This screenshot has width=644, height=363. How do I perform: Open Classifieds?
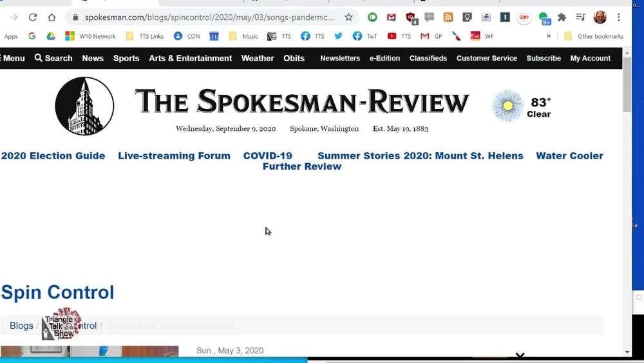(x=428, y=59)
